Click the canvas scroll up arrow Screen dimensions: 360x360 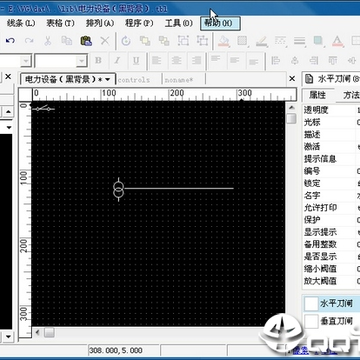pos(291,108)
